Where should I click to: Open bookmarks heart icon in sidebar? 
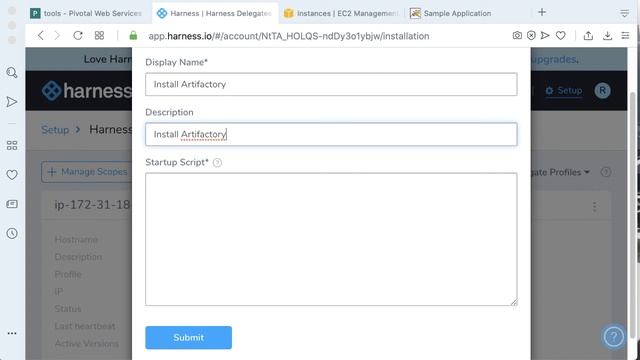12,175
